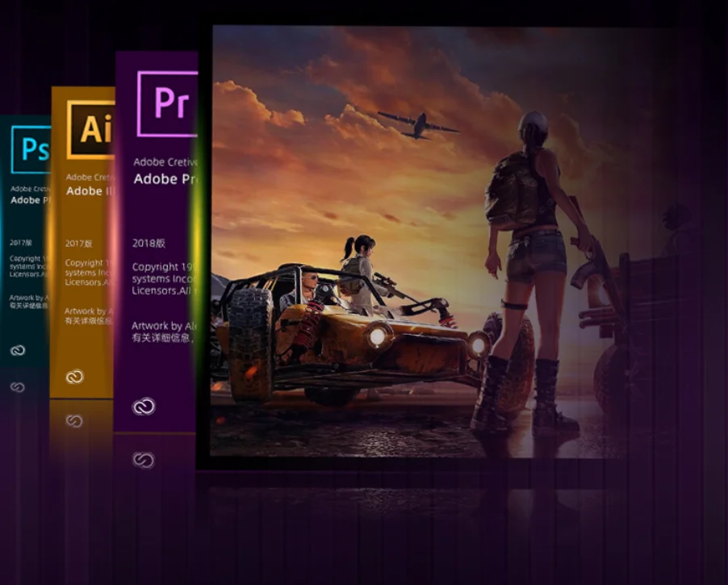
Task: Click Creative Cloud icon on Premiere splash
Action: point(144,406)
